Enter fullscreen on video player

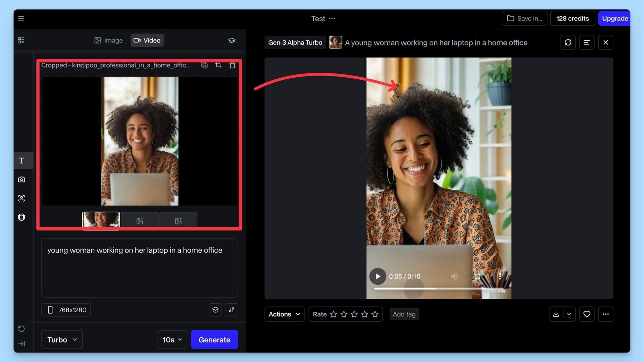[x=477, y=276]
